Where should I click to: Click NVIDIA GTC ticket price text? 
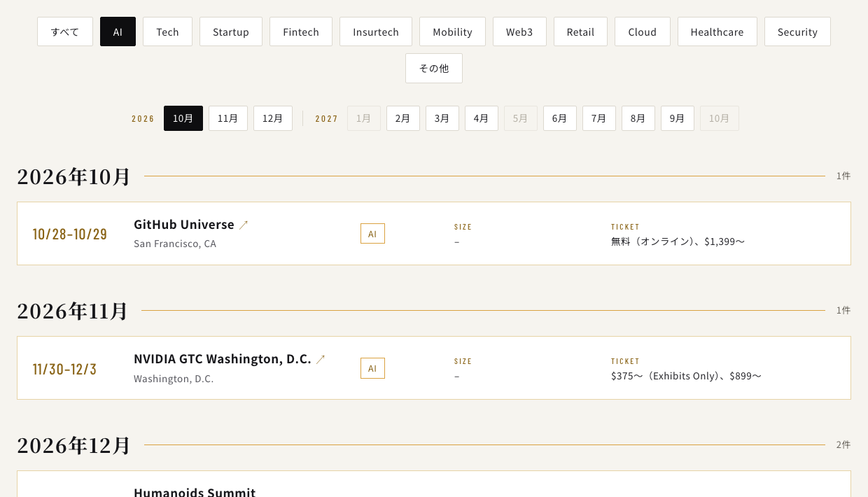[x=686, y=376]
